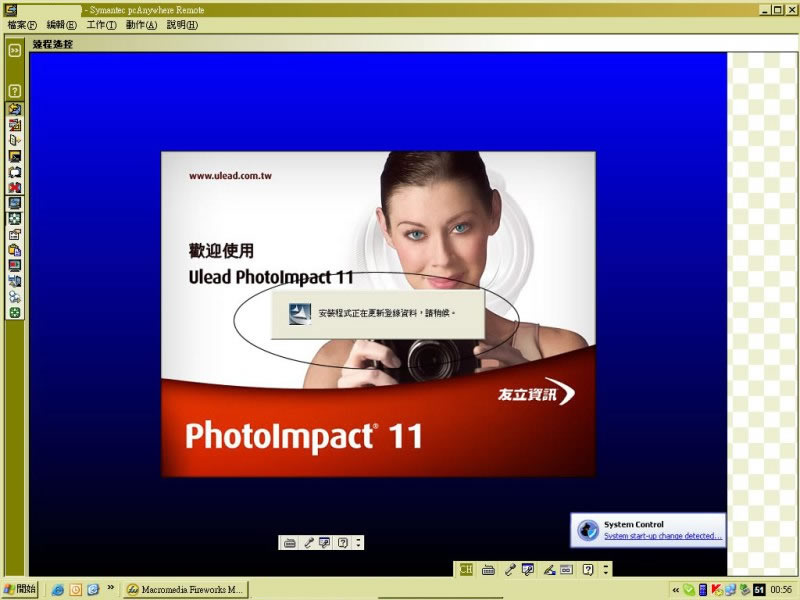Click the red K antivirus tray icon
This screenshot has width=800, height=600.
pos(716,590)
